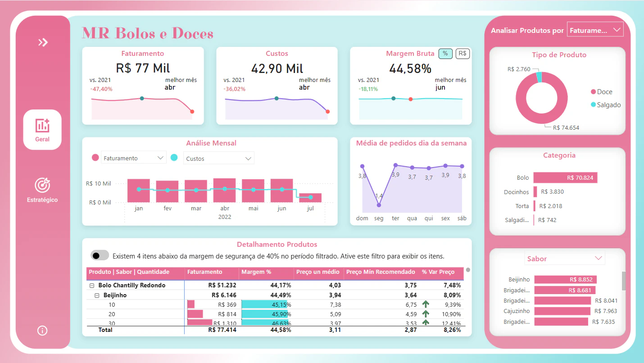Click the -36,02% variation text

(x=235, y=89)
